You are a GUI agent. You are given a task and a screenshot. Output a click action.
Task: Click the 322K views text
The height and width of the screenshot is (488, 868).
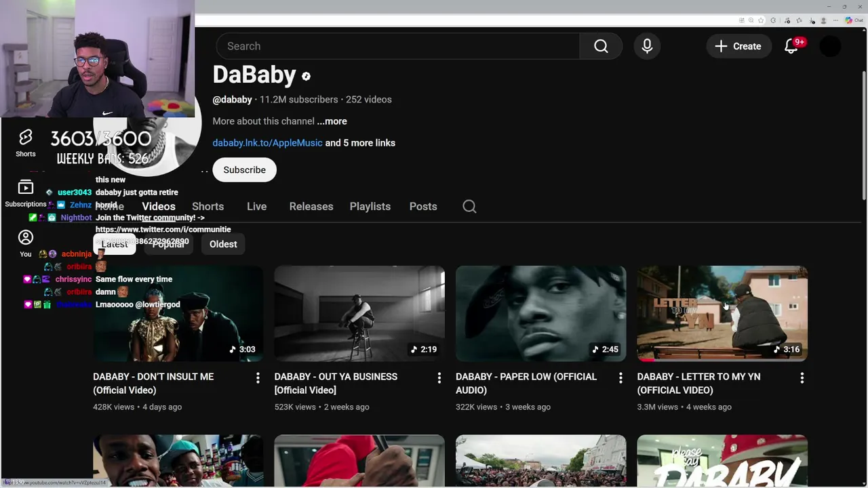coord(477,407)
